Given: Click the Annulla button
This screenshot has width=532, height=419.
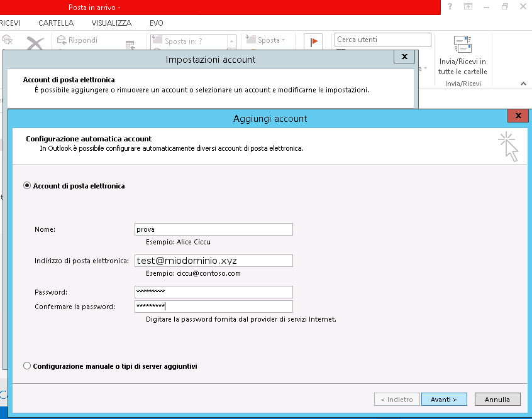Looking at the screenshot, I should [x=497, y=400].
